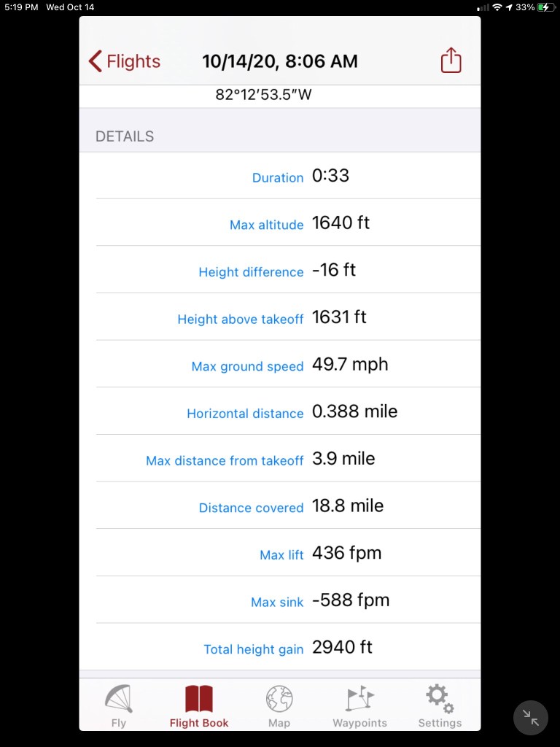Tap the flight date title 10/14/20, 8:06 AM

pos(280,61)
